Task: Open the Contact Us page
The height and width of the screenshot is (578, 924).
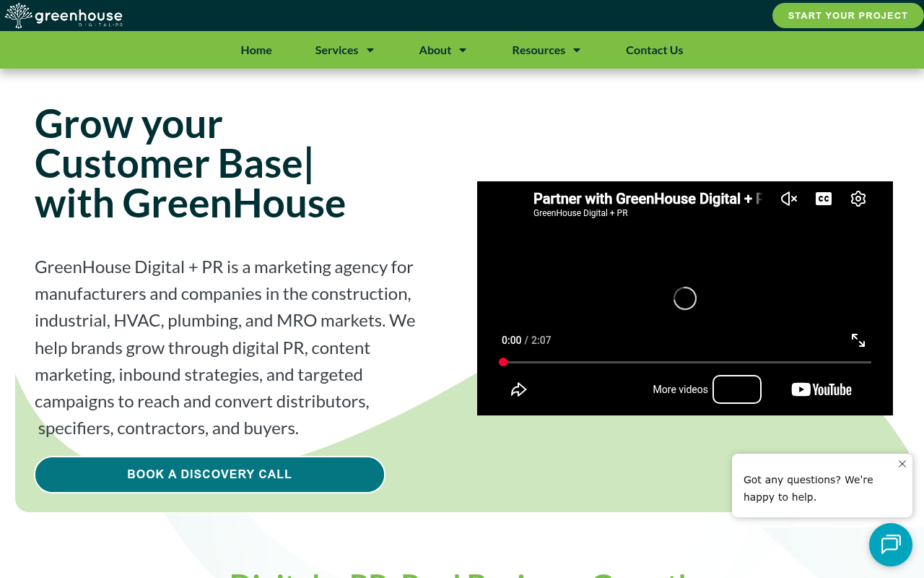Action: 655,50
